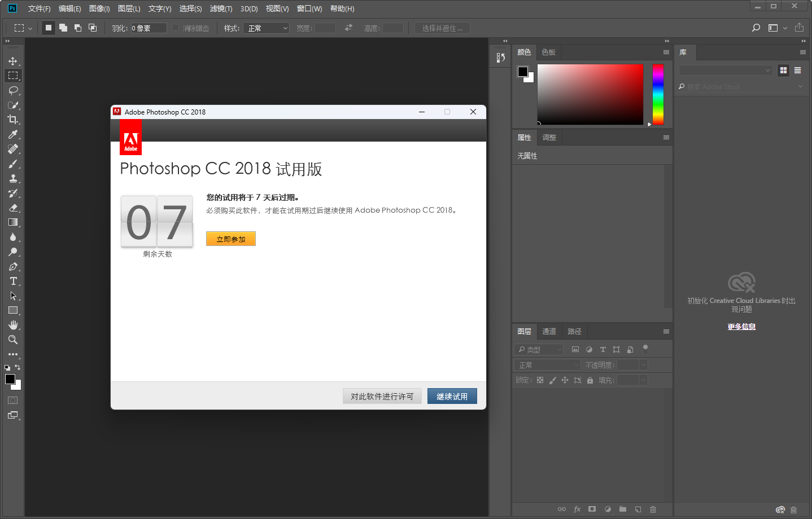Select the Crop tool
The width and height of the screenshot is (812, 519).
[13, 120]
